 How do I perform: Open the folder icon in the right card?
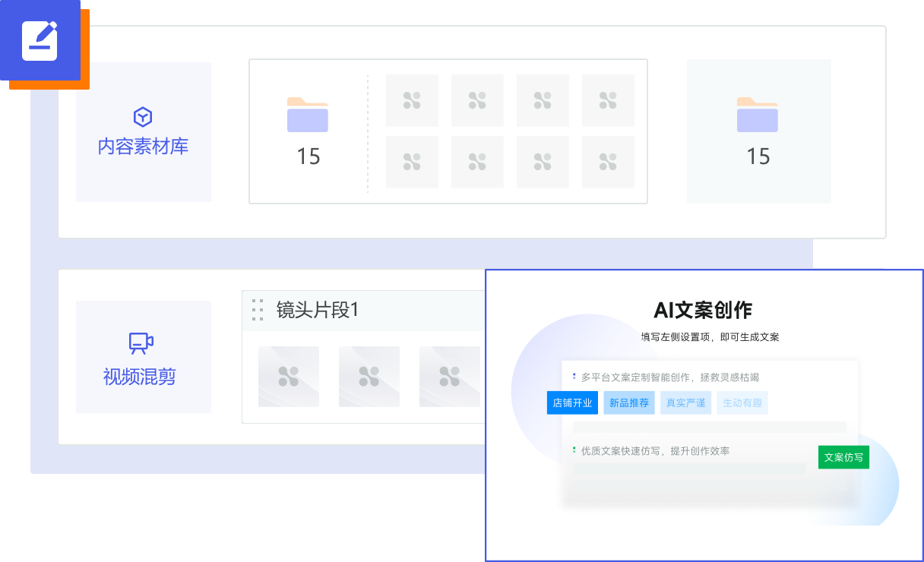pyautogui.click(x=757, y=115)
